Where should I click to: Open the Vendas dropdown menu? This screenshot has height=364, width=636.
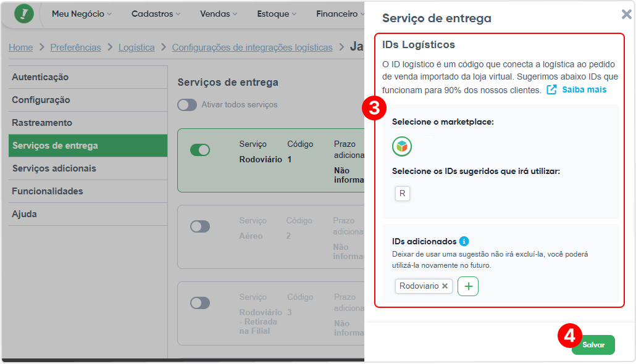(219, 14)
